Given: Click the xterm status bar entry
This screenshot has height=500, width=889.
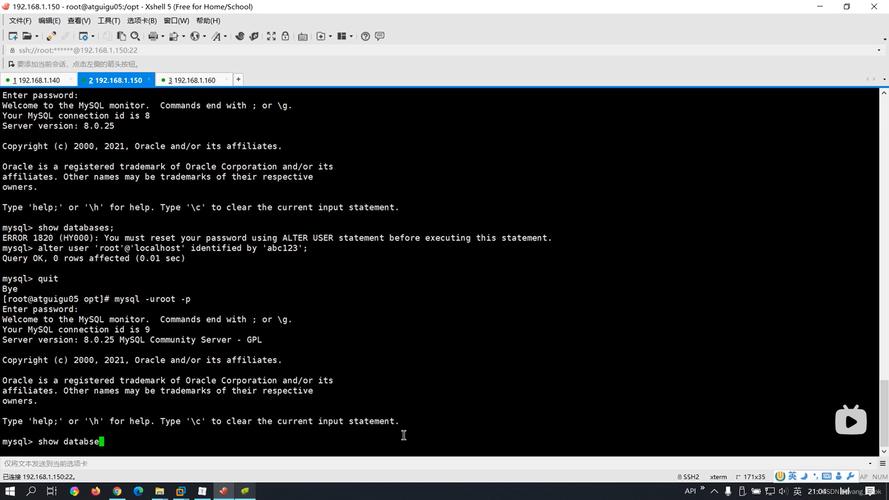Looking at the screenshot, I should pyautogui.click(x=718, y=477).
